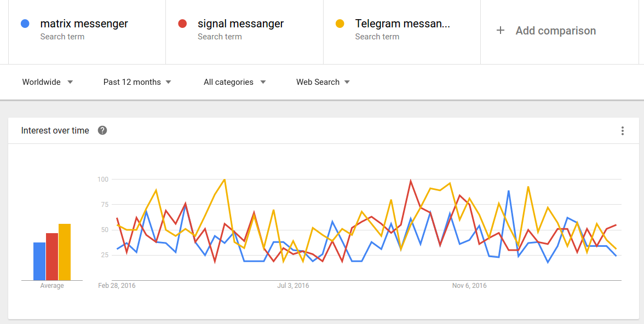644x324 pixels.
Task: Click the Add comparison text
Action: [x=556, y=31]
